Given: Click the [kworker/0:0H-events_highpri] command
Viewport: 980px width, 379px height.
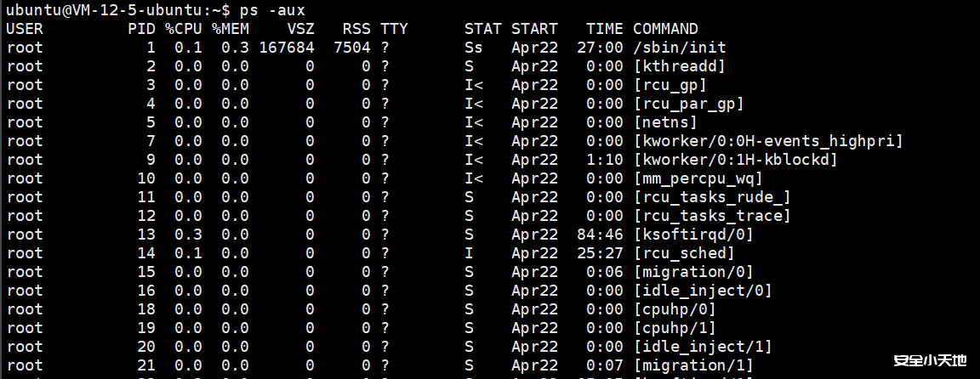Looking at the screenshot, I should point(768,141).
